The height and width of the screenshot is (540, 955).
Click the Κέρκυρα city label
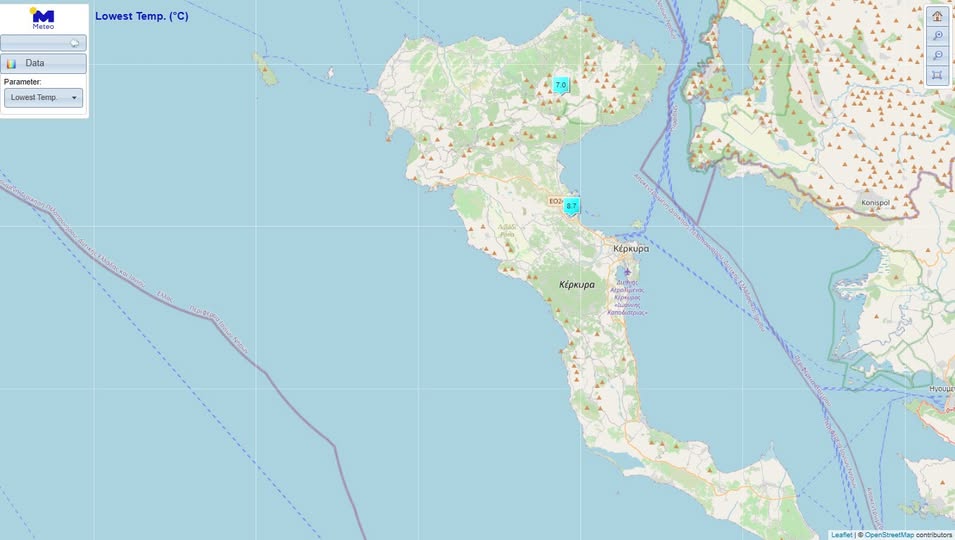click(631, 248)
